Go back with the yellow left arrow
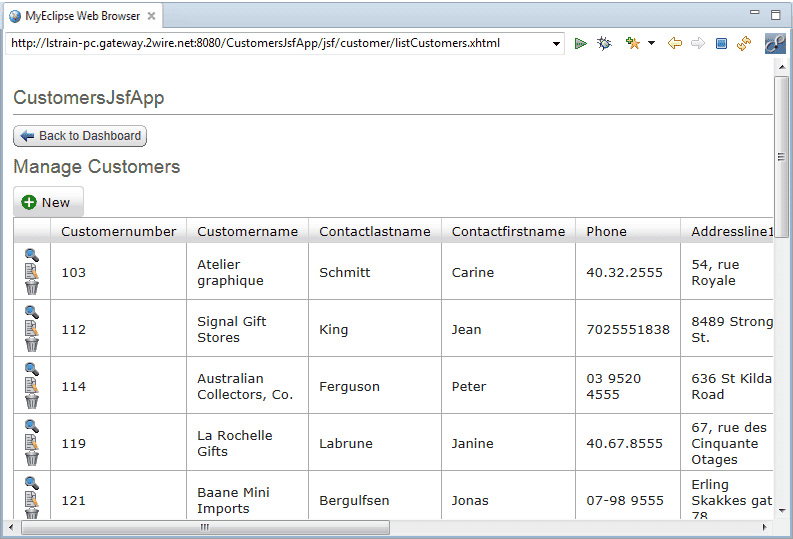 675,43
